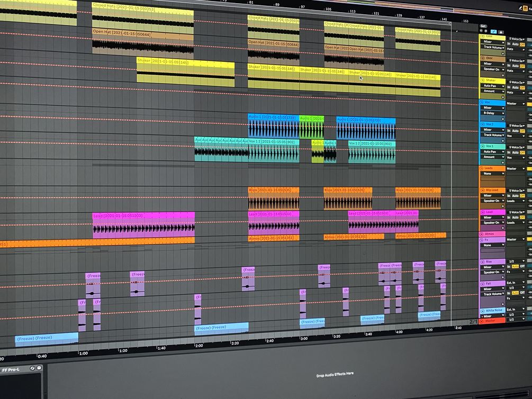Open Ext. In input dropdown on Fall

pos(516,283)
